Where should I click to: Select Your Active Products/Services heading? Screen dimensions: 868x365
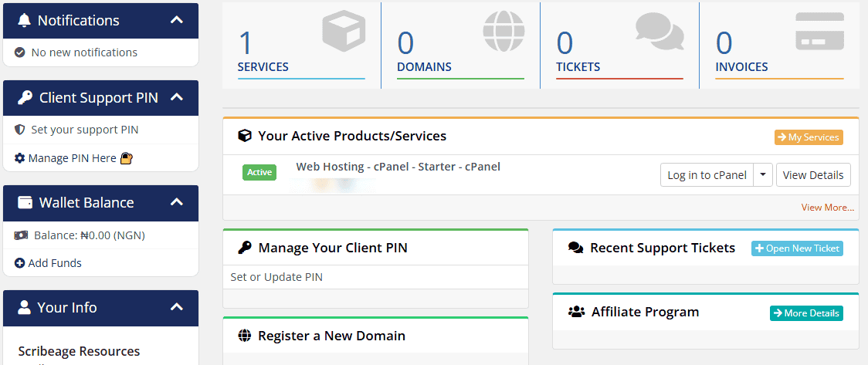tap(352, 136)
